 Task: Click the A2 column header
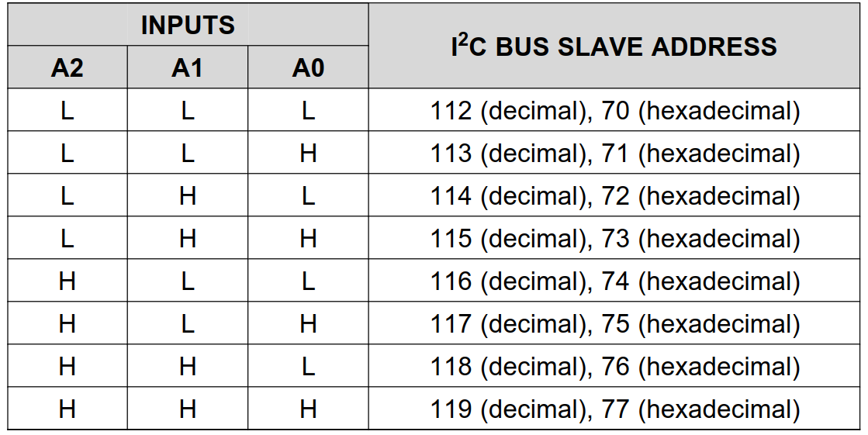click(x=67, y=68)
